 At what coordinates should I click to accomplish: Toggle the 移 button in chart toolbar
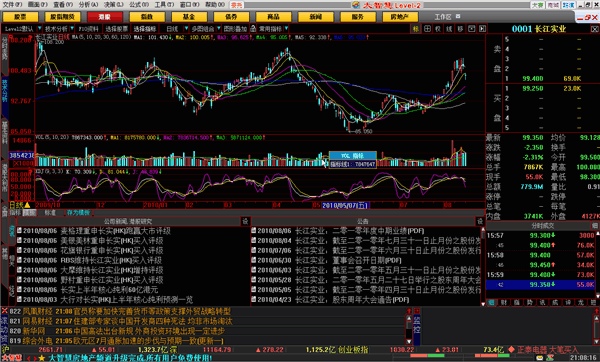tap(460, 29)
